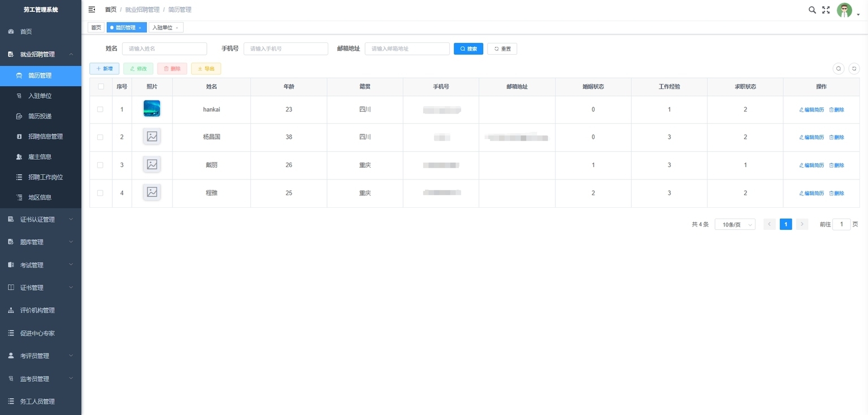Click the 前往 page number input
868x415 pixels.
pos(841,224)
